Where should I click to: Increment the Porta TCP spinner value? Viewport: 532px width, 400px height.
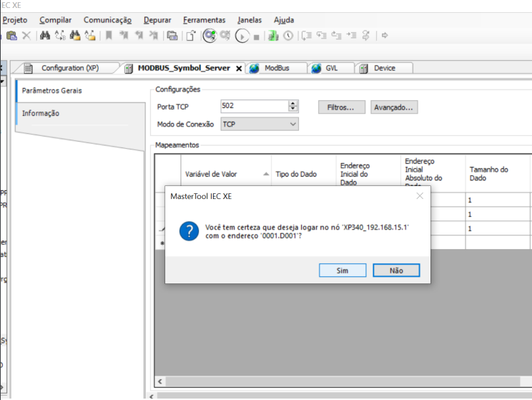coord(293,104)
